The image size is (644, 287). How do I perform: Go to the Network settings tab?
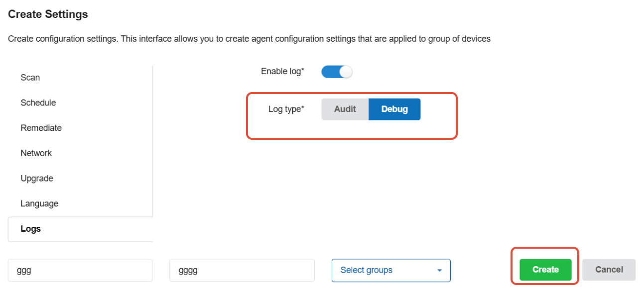coord(36,153)
